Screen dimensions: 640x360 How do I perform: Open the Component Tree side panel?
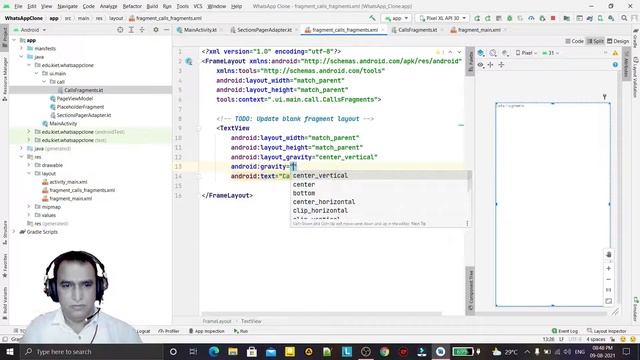click(x=470, y=291)
